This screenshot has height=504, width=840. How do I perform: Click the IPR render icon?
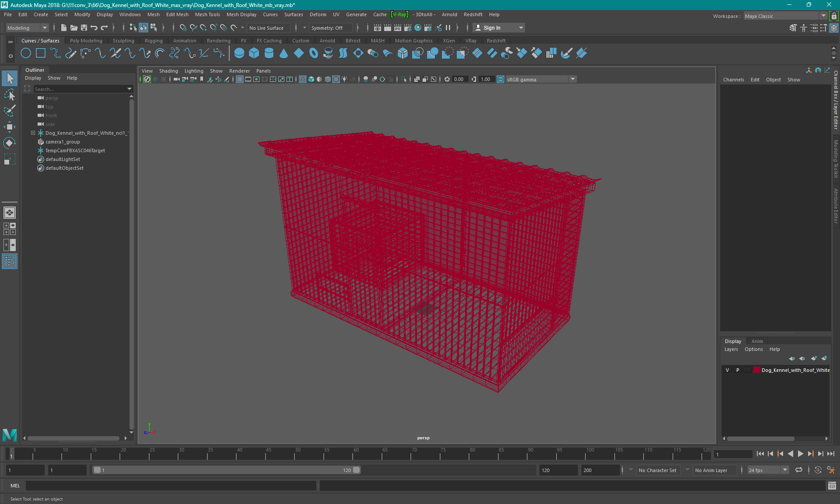coord(398,28)
